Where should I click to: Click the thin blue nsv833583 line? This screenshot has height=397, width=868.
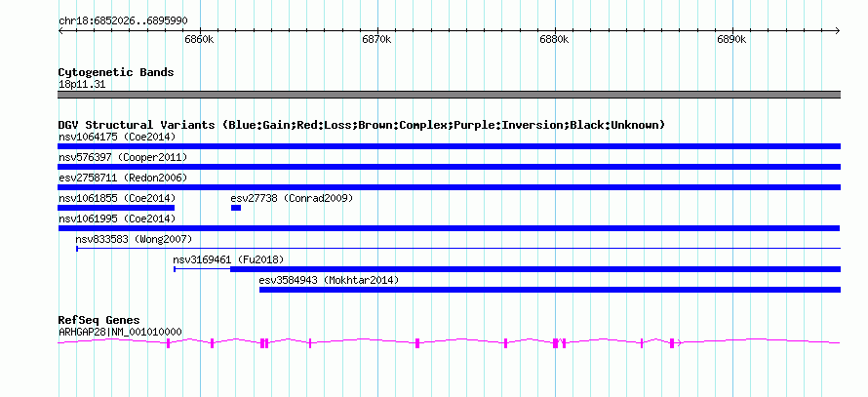point(458,249)
